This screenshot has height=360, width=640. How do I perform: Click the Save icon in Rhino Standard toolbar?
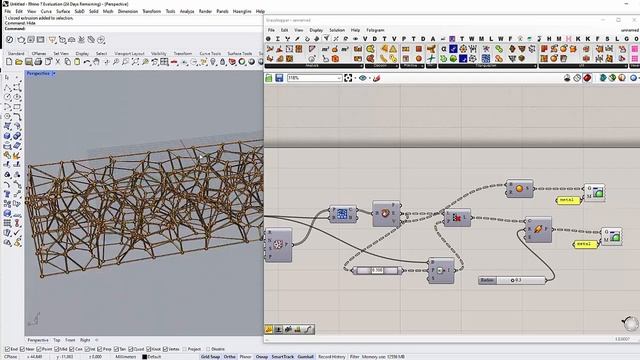click(29, 62)
